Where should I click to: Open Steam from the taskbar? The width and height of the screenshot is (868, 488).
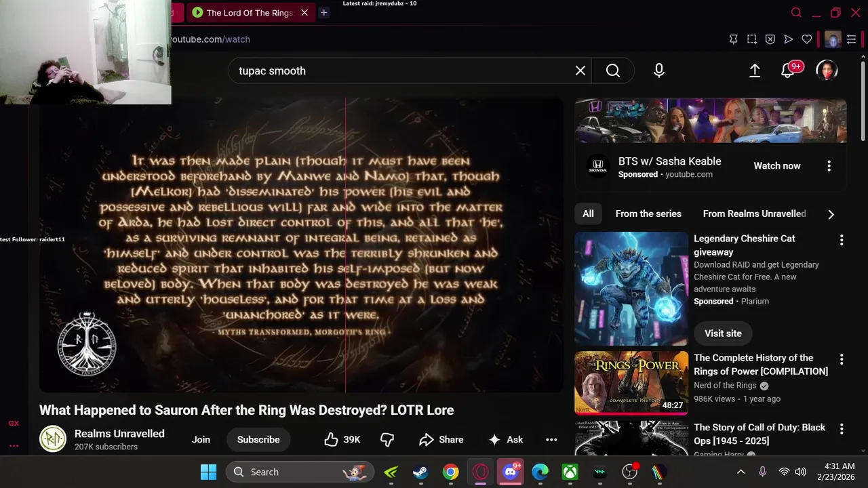click(x=420, y=472)
